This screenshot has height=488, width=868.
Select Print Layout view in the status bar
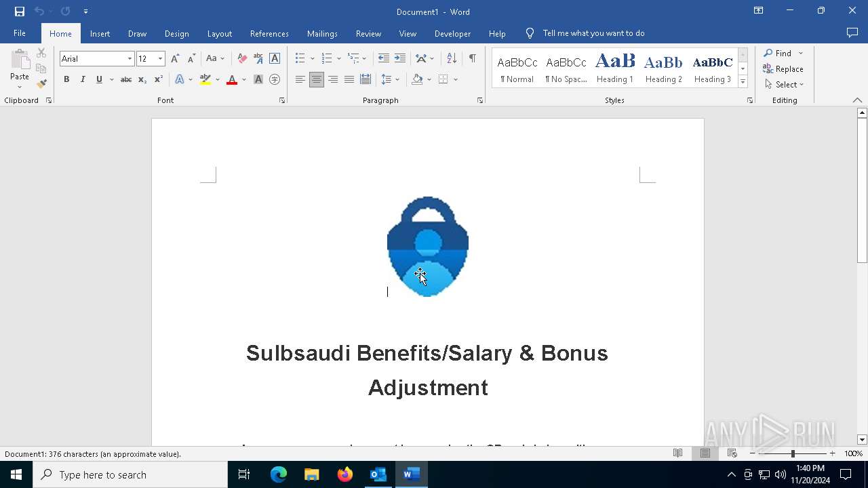tap(705, 453)
